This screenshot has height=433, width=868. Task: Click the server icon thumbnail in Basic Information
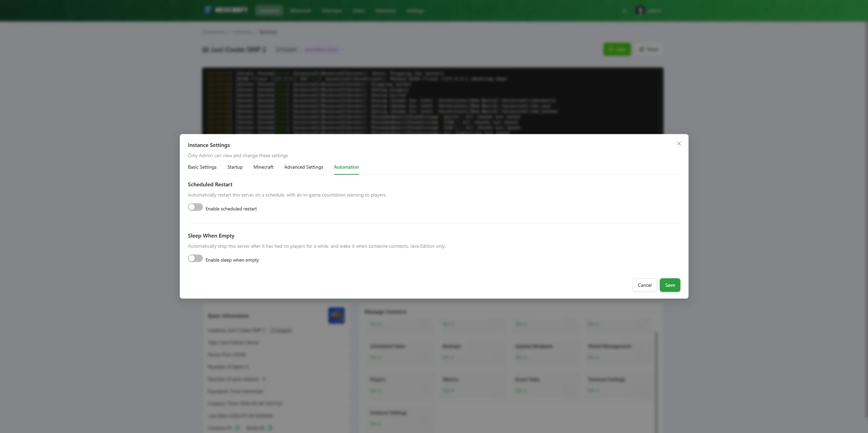pyautogui.click(x=337, y=315)
